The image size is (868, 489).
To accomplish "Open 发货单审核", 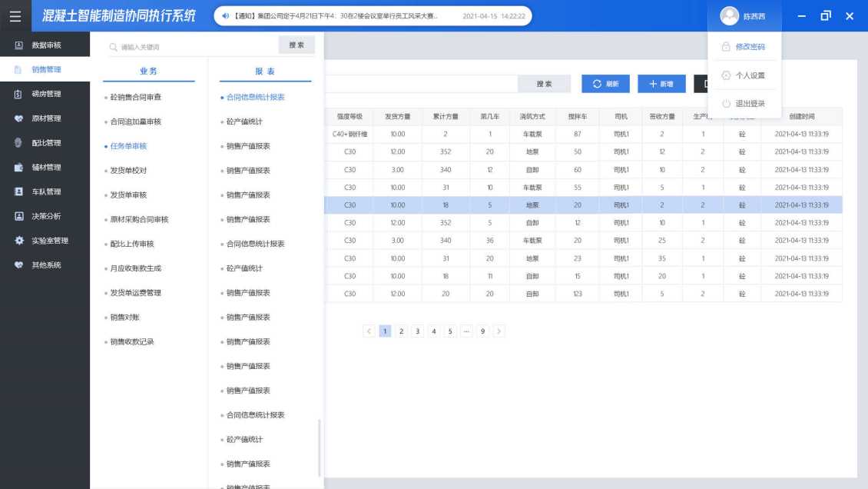I will pyautogui.click(x=128, y=195).
